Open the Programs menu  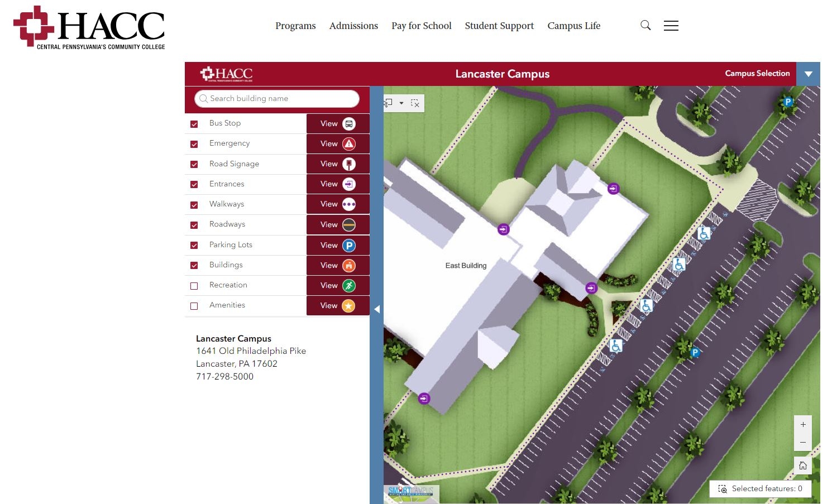[x=295, y=26]
